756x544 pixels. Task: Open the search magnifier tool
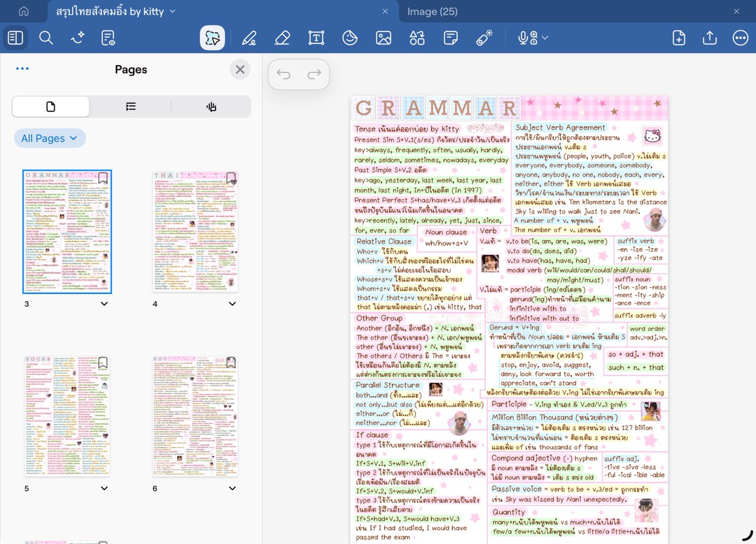(46, 38)
